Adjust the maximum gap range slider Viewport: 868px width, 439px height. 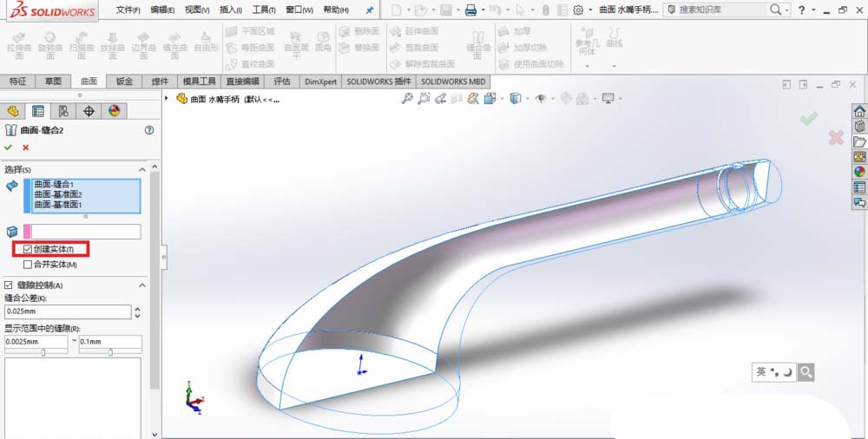click(x=110, y=351)
